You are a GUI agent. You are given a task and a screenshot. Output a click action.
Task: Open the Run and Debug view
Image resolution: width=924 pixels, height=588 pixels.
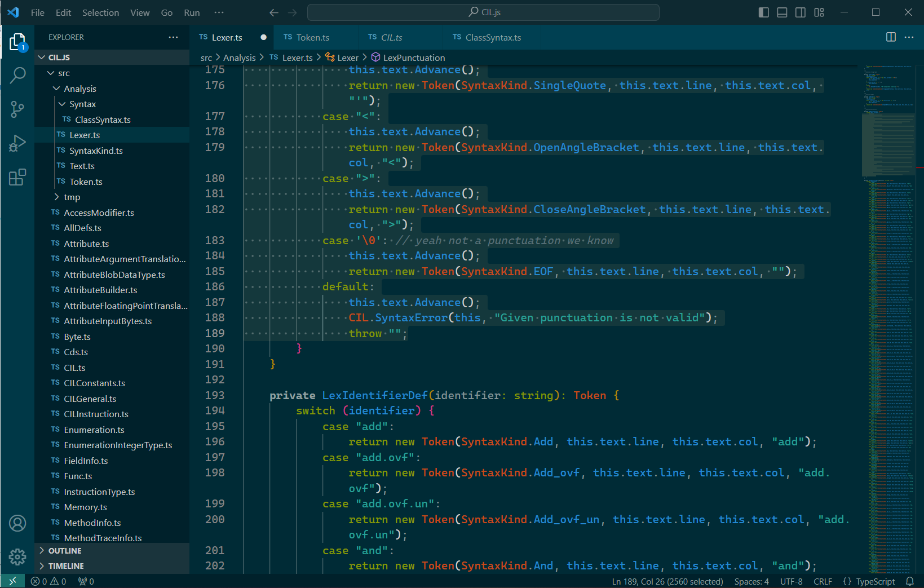(x=17, y=143)
